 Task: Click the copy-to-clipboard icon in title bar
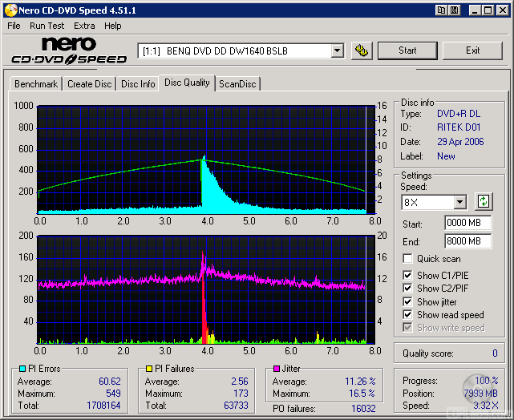click(441, 10)
